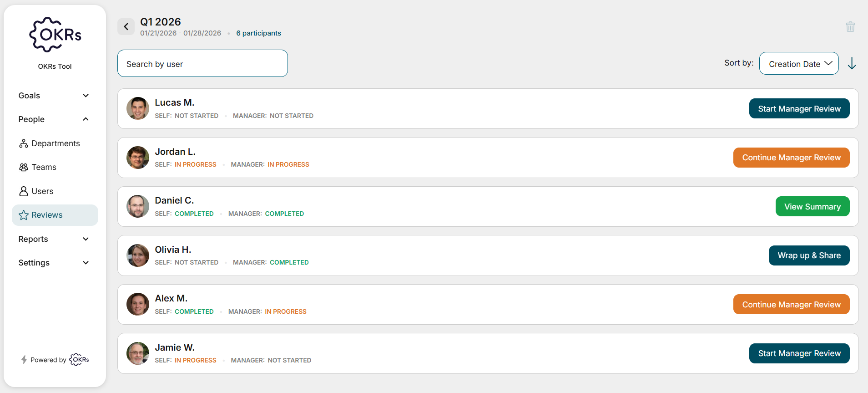The width and height of the screenshot is (868, 393).
Task: Click the name Jordan L.
Action: click(175, 152)
